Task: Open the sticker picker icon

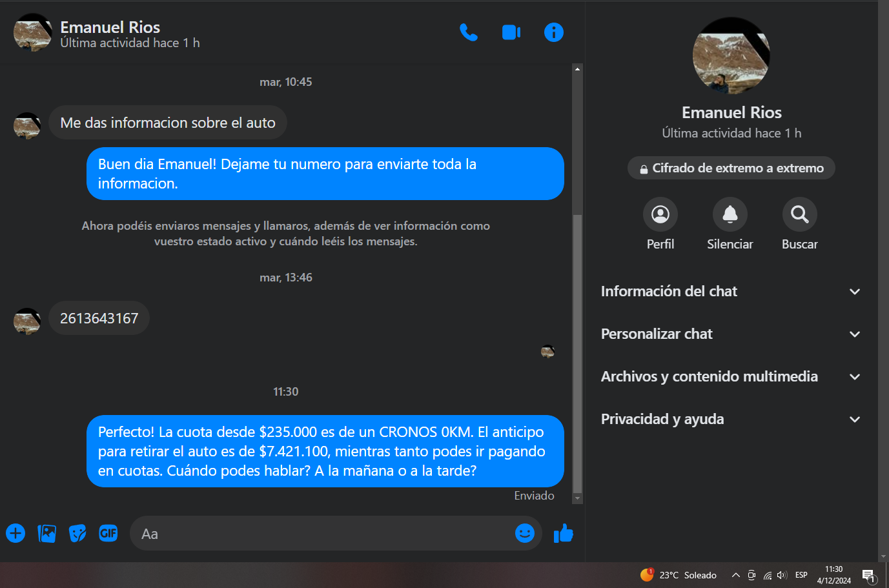Action: (77, 533)
